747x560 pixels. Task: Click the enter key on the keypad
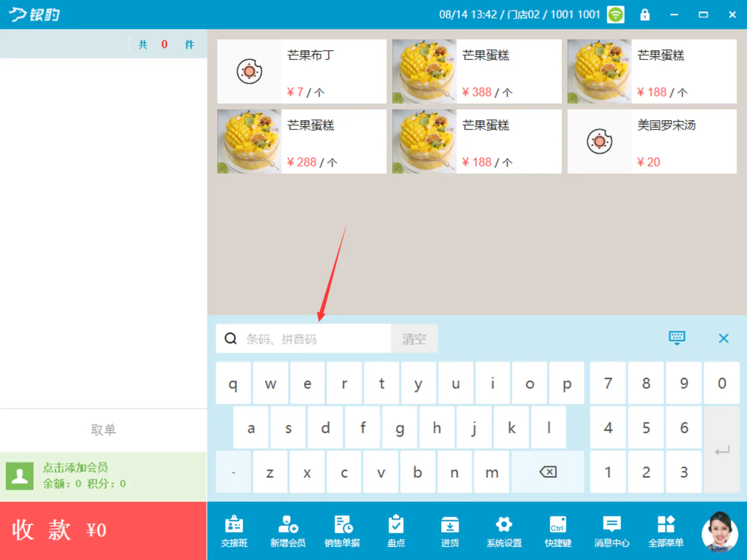point(722,450)
